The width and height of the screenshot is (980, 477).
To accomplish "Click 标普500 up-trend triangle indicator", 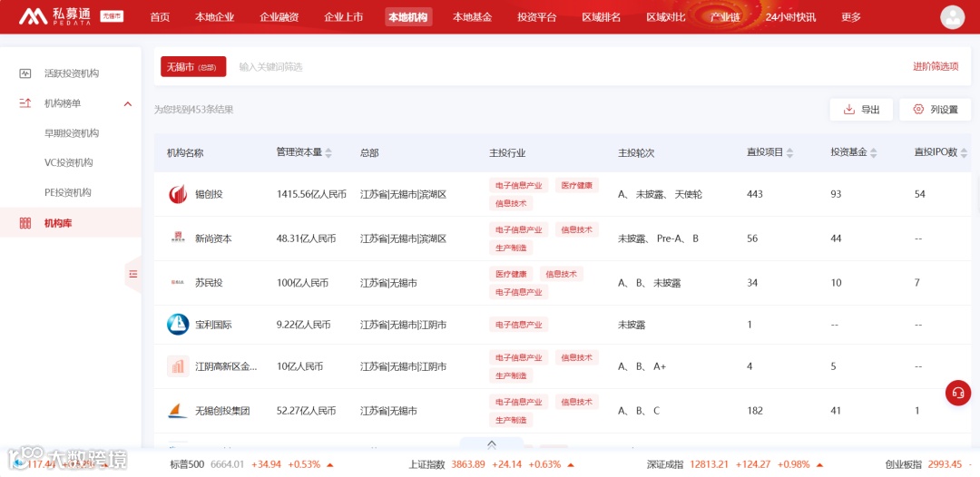I will 330,464.
